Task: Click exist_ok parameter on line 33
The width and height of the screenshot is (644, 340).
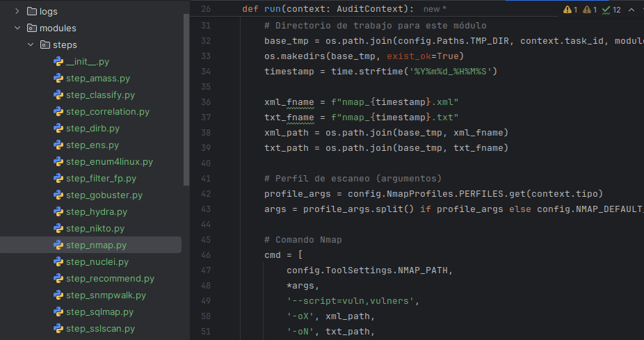Action: (409, 56)
